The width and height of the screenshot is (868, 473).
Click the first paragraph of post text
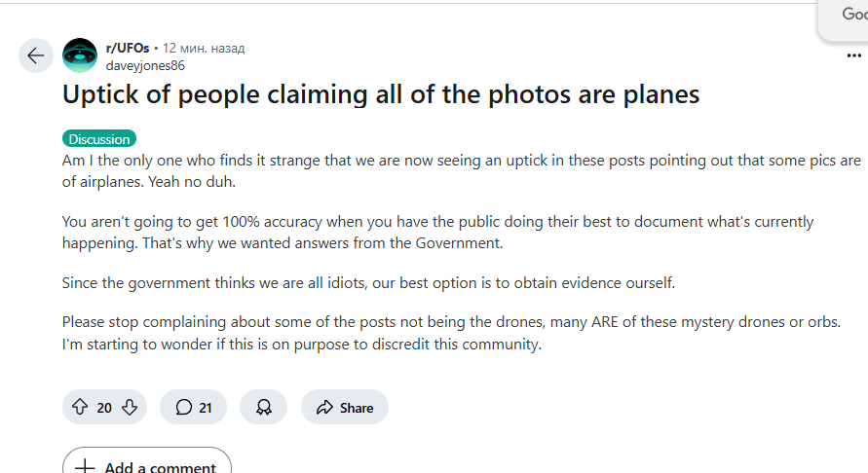pyautogui.click(x=462, y=171)
